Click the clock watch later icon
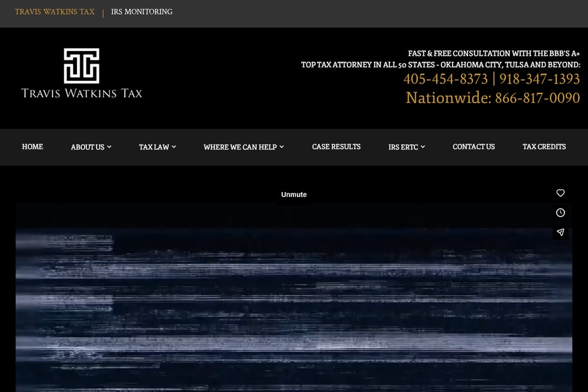 tap(560, 213)
